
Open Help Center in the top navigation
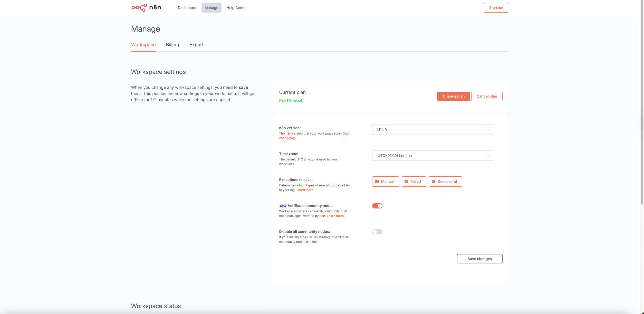coord(236,8)
